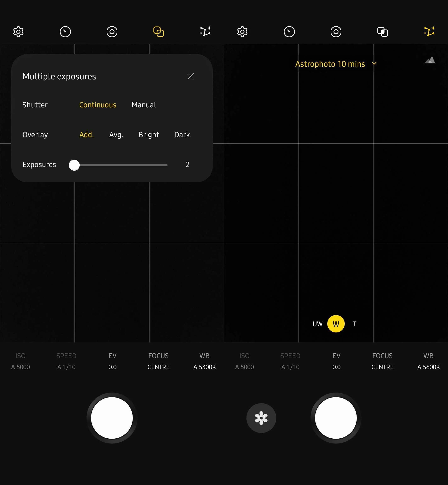The image size is (448, 485).
Task: Choose Dark overlay mode
Action: pos(182,135)
